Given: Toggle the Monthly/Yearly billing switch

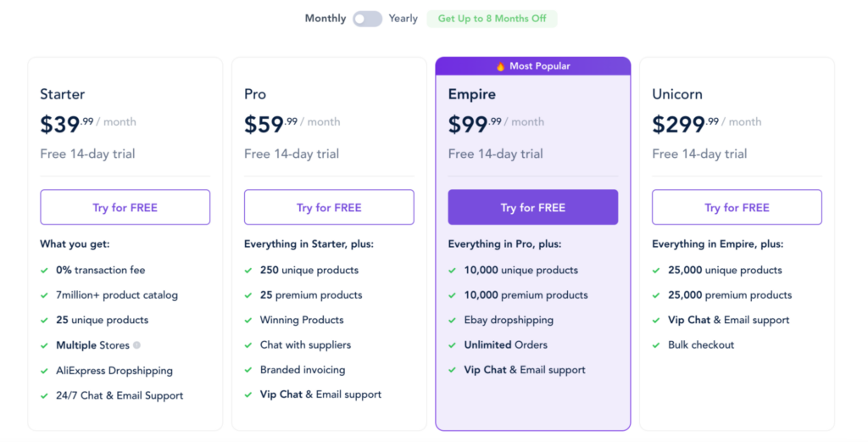Looking at the screenshot, I should click(x=367, y=19).
